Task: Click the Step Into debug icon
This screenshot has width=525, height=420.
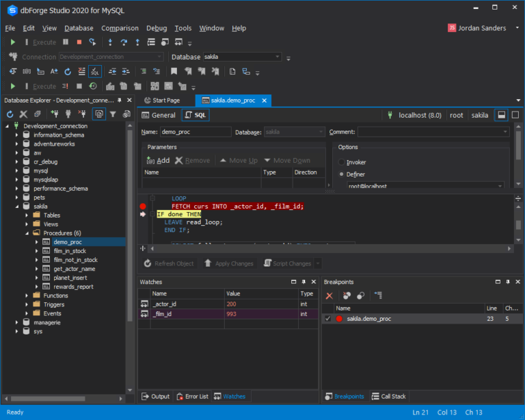Action: pyautogui.click(x=110, y=42)
